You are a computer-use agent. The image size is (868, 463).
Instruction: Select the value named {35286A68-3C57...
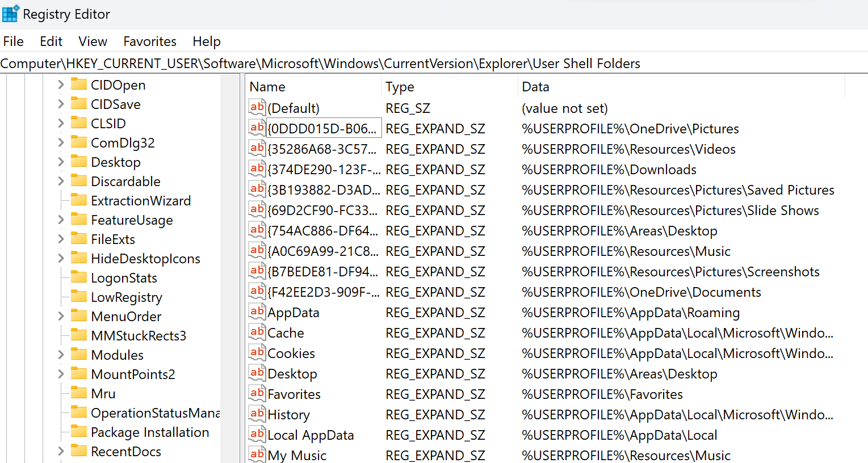[322, 149]
